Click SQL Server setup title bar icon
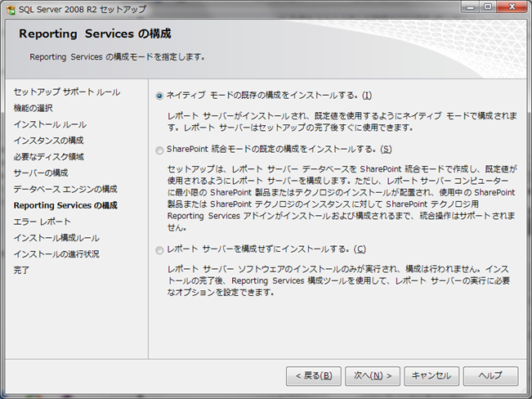Image resolution: width=532 pixels, height=399 pixels. [x=11, y=10]
